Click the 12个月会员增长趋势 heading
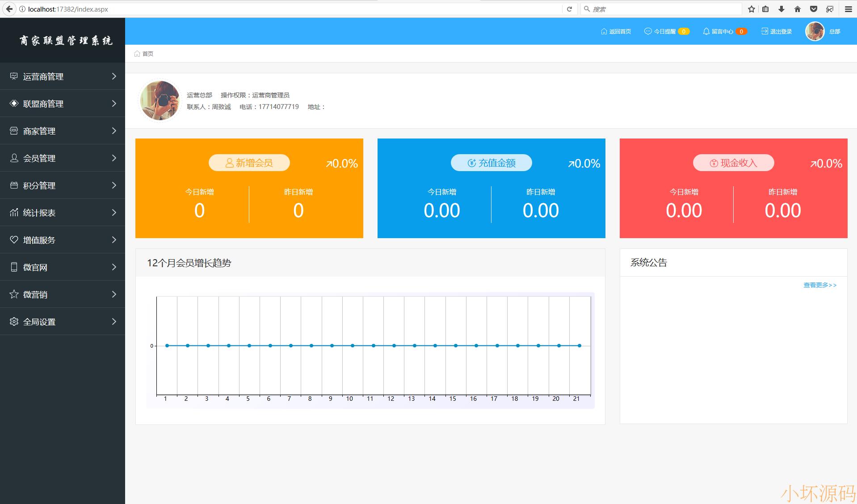This screenshot has width=857, height=504. point(189,263)
